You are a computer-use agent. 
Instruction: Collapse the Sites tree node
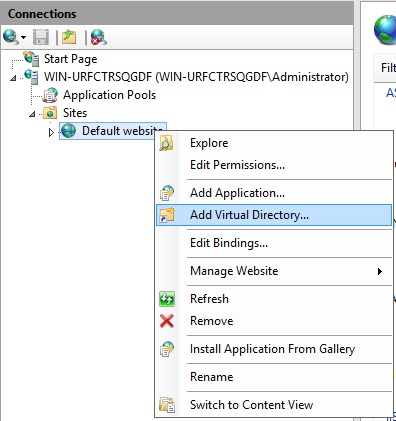[x=32, y=114]
